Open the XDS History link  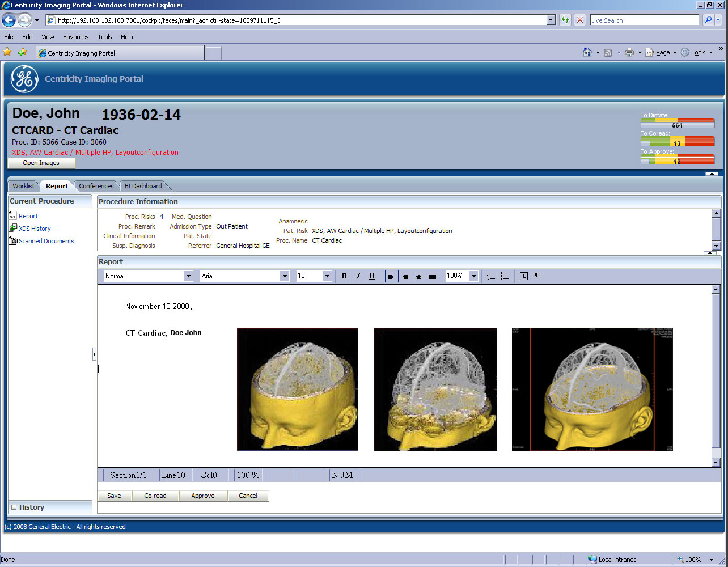(x=35, y=229)
